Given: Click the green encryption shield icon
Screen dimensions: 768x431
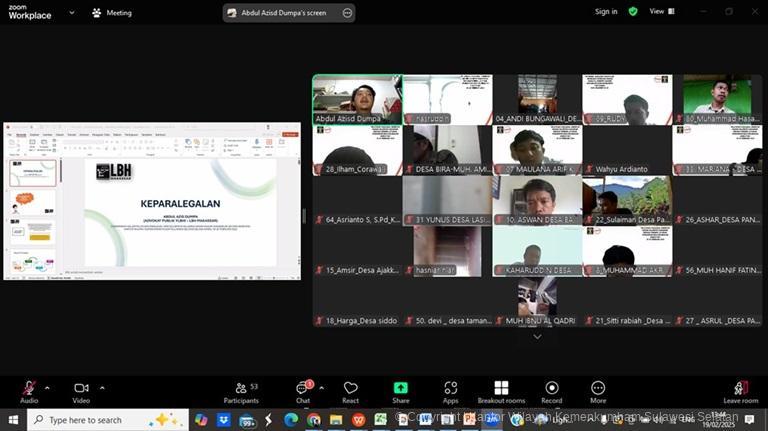Looking at the screenshot, I should pyautogui.click(x=633, y=12).
